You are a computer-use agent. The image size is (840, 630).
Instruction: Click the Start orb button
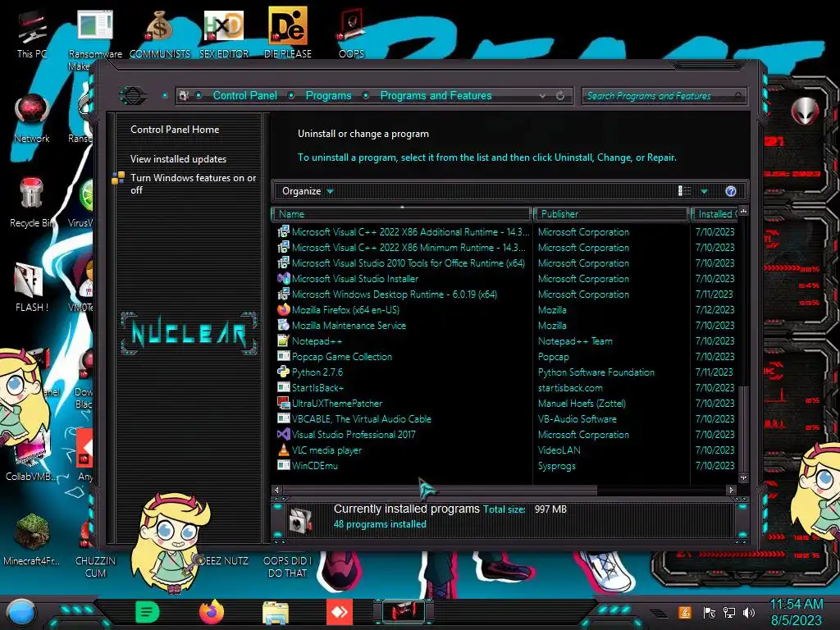[x=21, y=613]
